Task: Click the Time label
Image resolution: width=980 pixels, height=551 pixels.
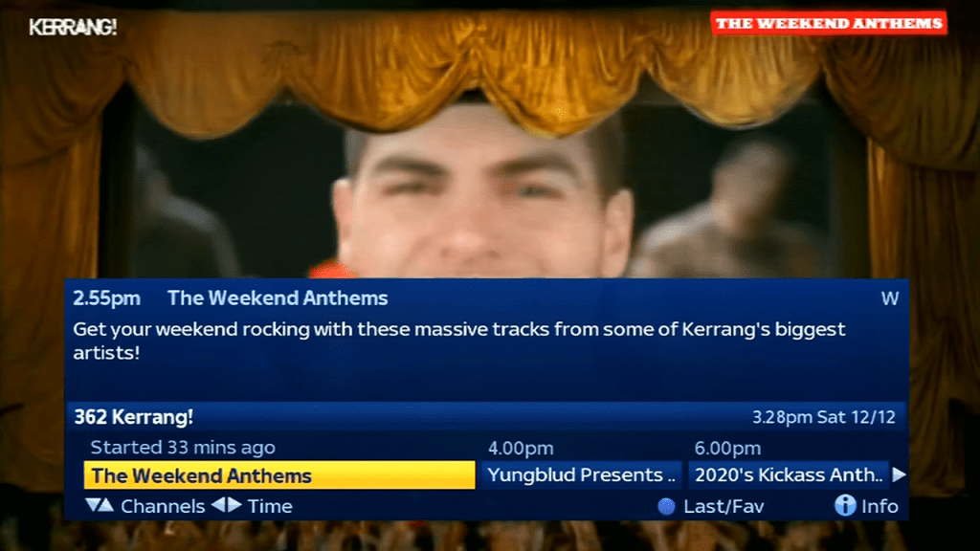Action: coord(270,507)
